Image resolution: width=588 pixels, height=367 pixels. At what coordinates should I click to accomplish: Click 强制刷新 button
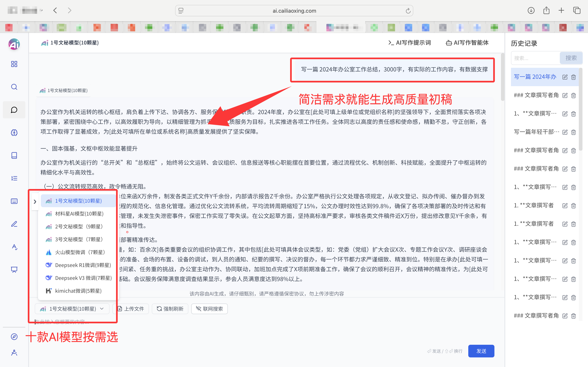[170, 309]
